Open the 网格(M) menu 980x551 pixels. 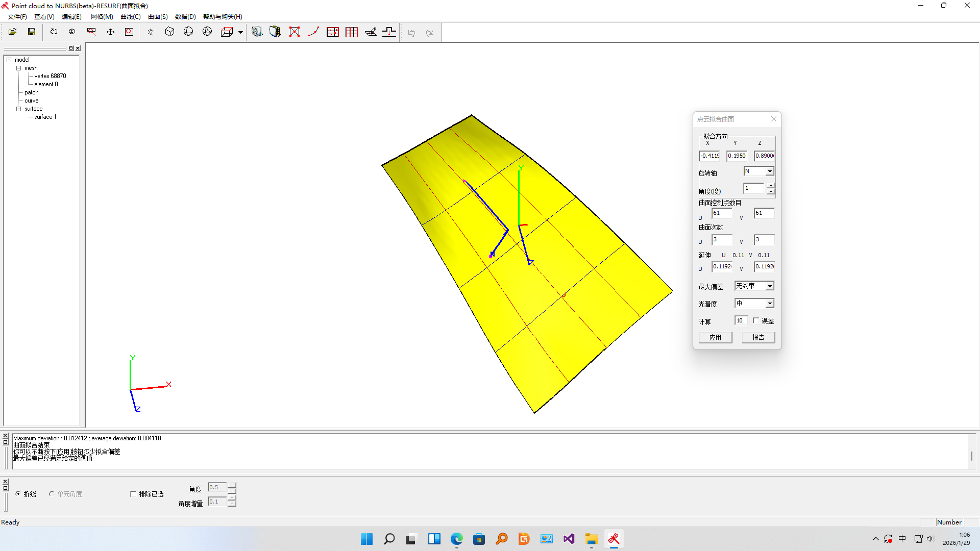[x=102, y=17]
